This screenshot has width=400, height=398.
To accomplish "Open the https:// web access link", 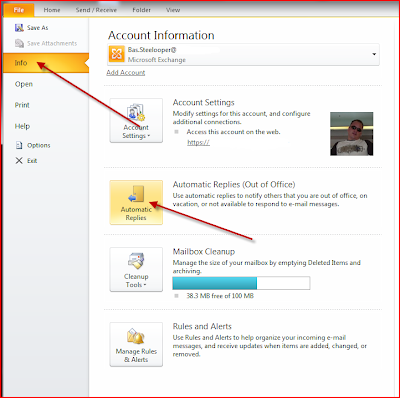I will tap(198, 142).
